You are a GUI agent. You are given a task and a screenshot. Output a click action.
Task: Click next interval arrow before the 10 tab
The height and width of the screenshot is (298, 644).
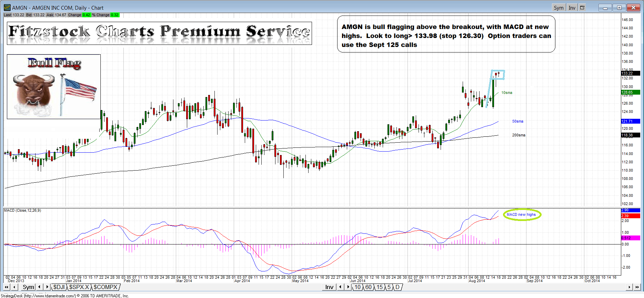(348, 287)
